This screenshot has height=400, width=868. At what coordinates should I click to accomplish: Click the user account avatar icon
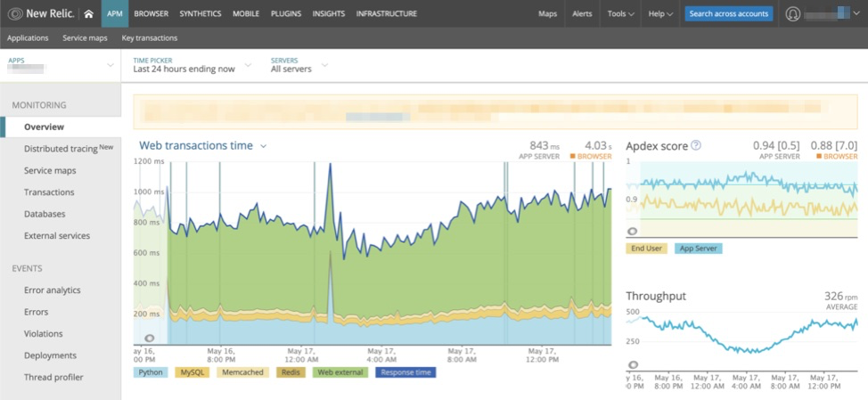click(793, 14)
